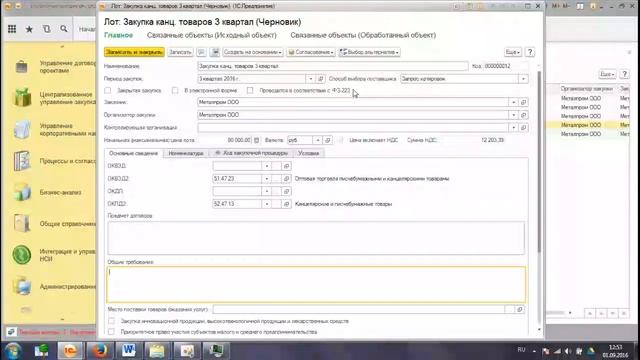Switch to Главное tab

click(118, 35)
